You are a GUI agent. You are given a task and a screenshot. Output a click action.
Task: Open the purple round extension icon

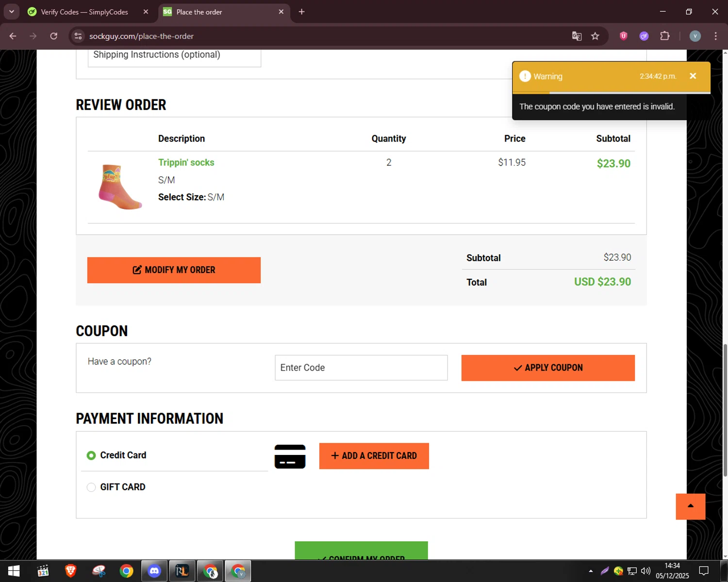[x=644, y=36]
